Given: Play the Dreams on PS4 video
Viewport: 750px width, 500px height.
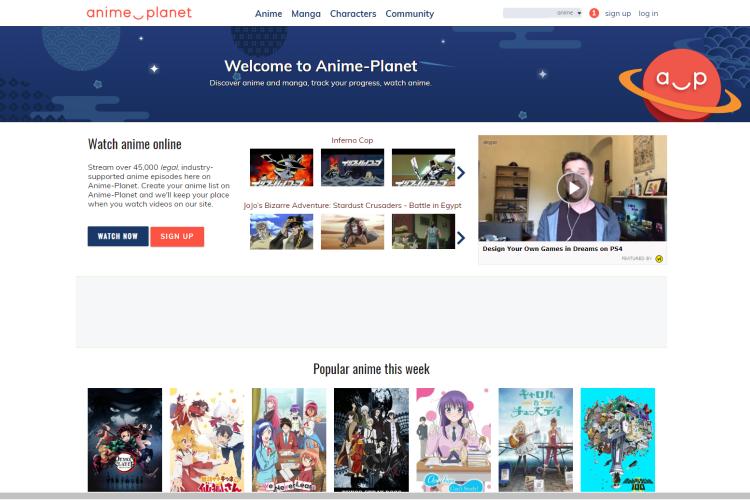Looking at the screenshot, I should point(572,188).
